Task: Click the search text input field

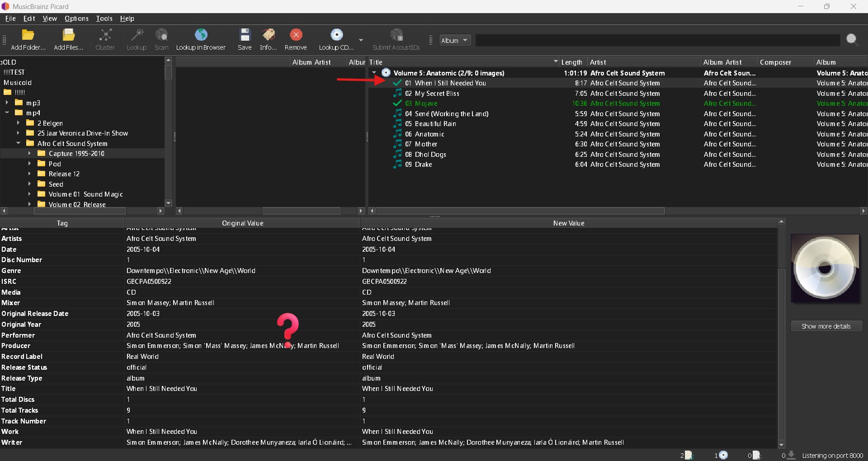Action: pos(658,40)
